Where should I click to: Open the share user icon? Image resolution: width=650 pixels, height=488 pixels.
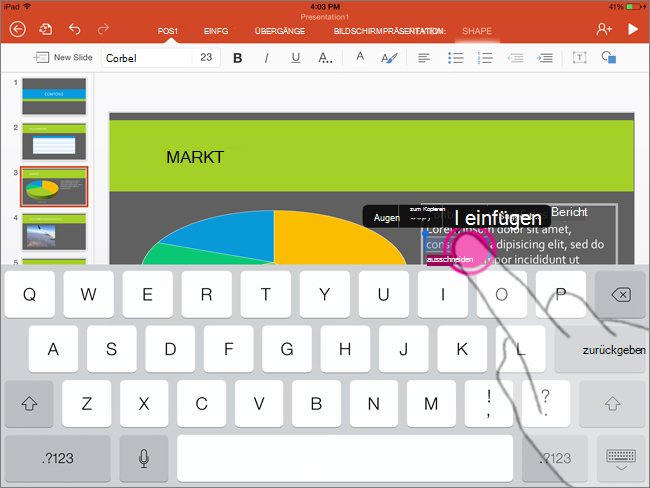(604, 29)
